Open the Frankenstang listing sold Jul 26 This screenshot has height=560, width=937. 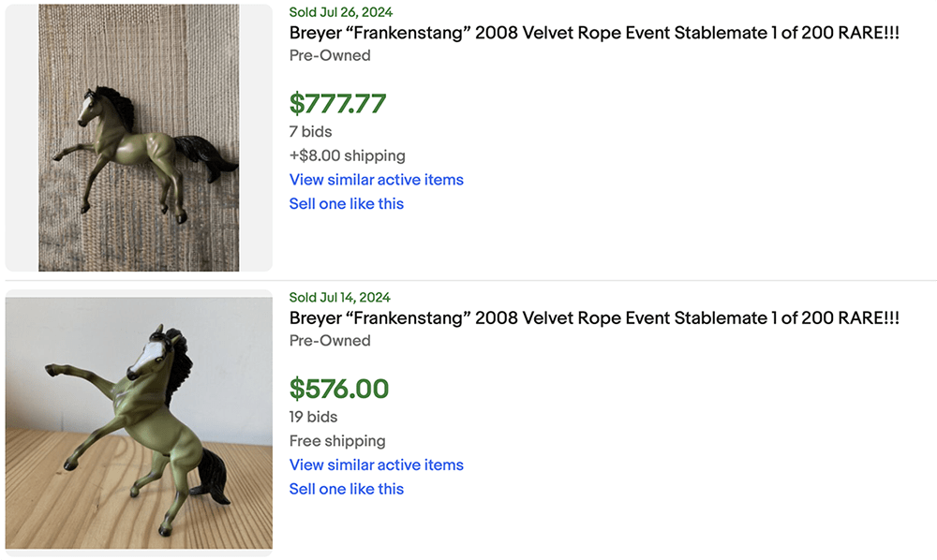[594, 33]
